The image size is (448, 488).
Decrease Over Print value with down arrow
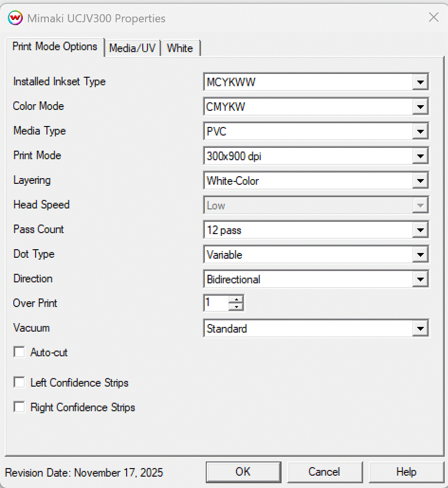(x=236, y=307)
